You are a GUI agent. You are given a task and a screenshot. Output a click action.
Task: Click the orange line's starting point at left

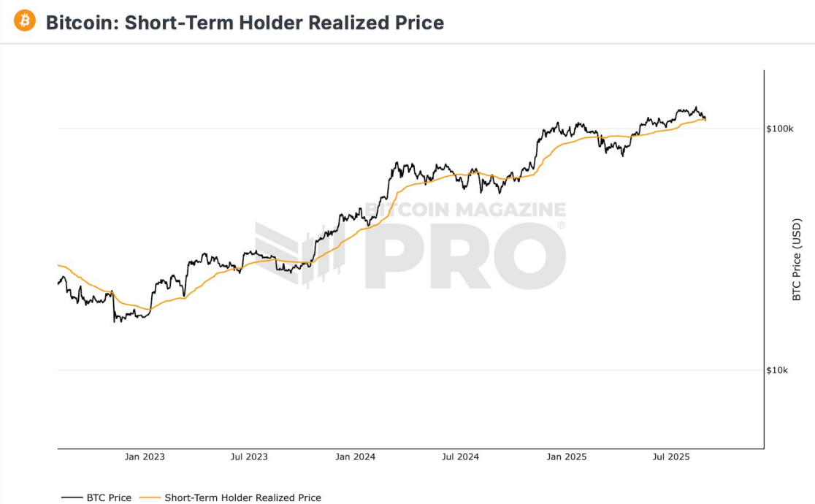pos(58,265)
